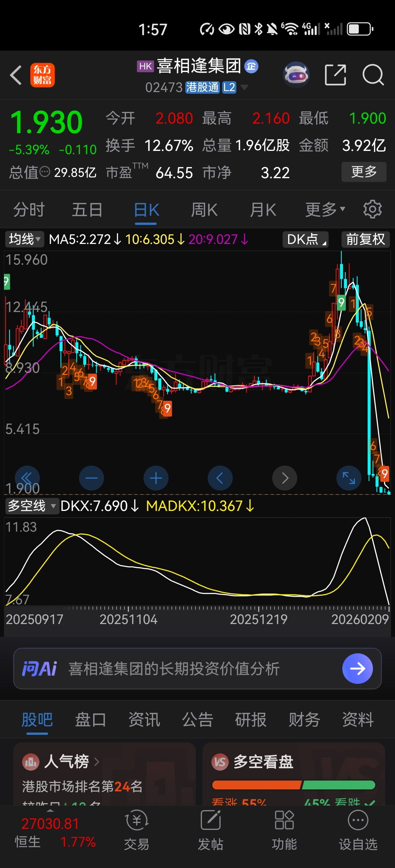Switch to 月K chart tab

click(263, 209)
